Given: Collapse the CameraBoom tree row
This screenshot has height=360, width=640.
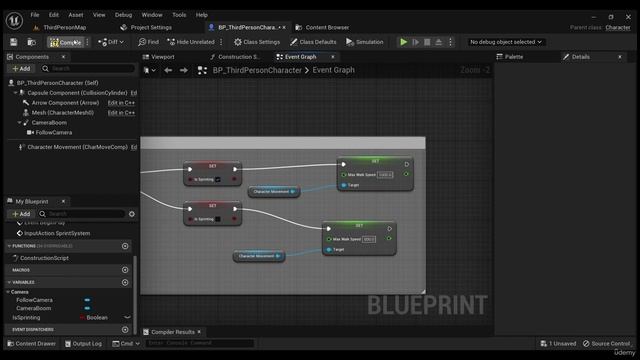Looking at the screenshot, I should (x=19, y=122).
